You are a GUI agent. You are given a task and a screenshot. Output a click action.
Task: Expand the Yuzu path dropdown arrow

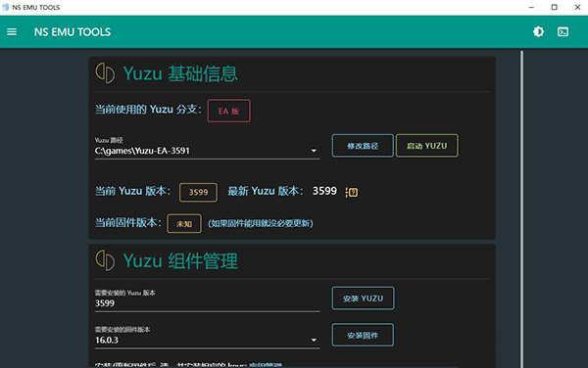click(x=314, y=151)
